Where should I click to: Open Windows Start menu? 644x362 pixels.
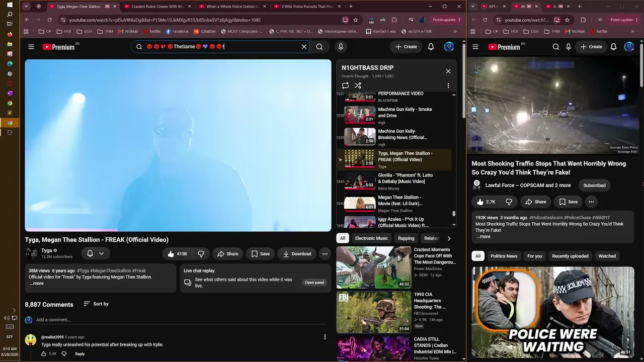[x=10, y=5]
